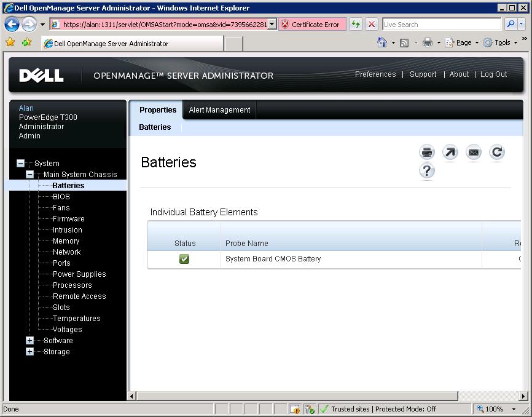Click the status bar zoom level magnifier
This screenshot has height=417, width=532.
[x=480, y=409]
